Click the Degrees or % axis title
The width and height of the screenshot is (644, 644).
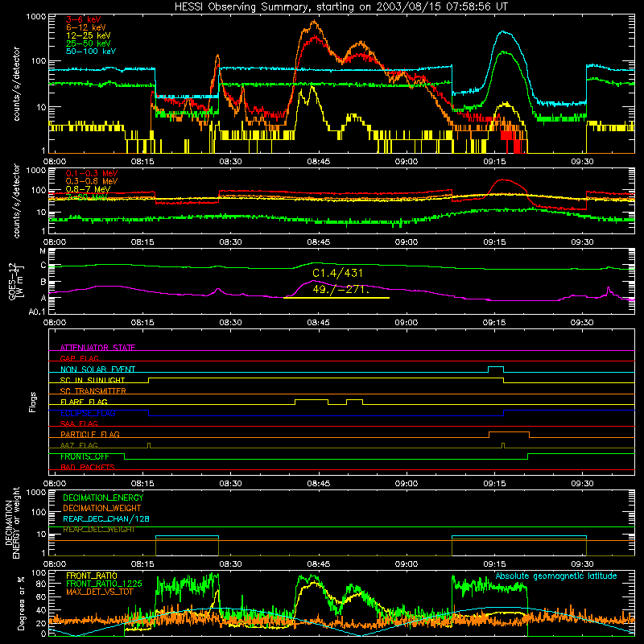point(21,604)
